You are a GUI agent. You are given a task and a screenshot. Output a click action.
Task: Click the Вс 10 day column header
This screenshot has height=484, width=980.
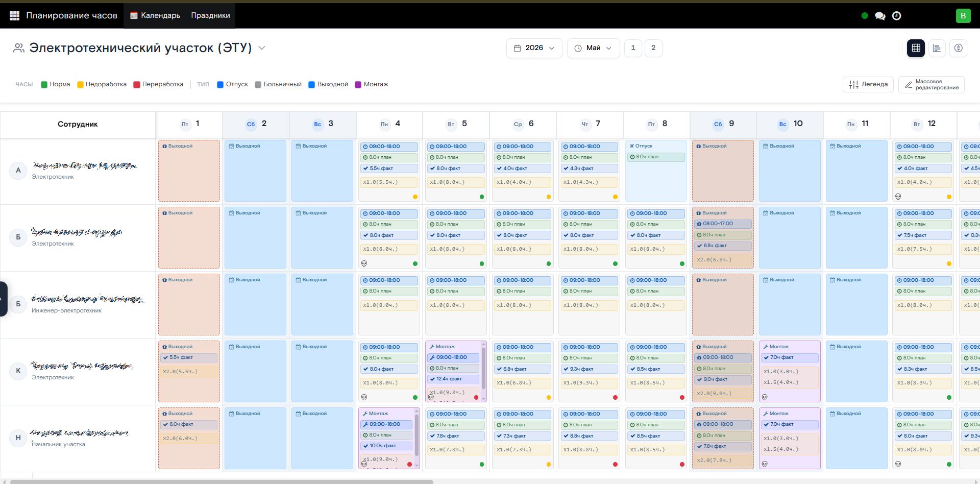click(790, 124)
